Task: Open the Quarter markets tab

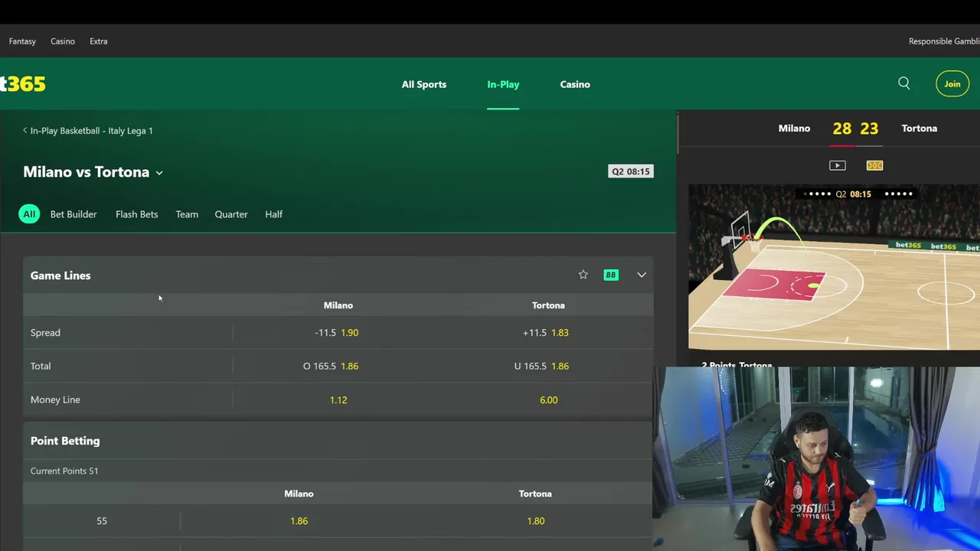Action: tap(231, 214)
